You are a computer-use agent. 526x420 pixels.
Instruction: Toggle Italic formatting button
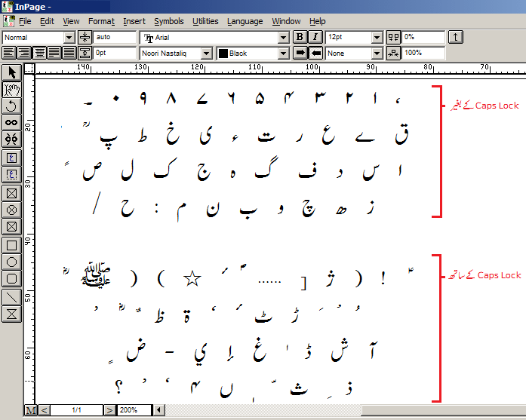315,37
